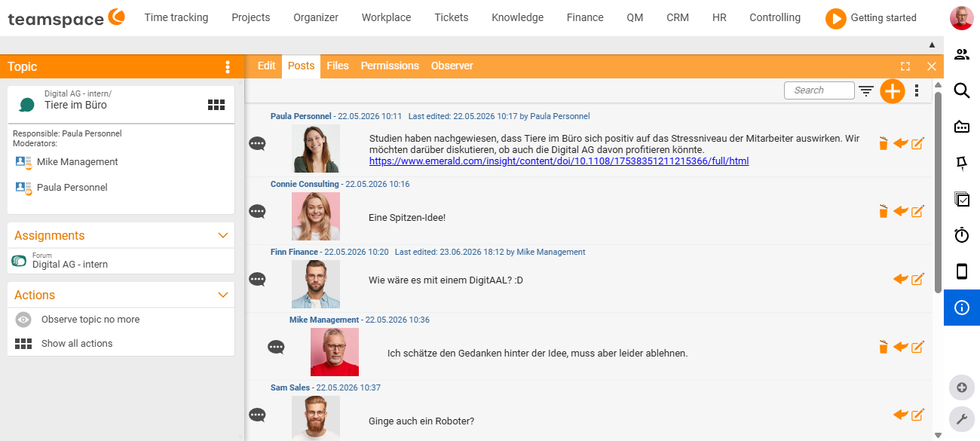Image resolution: width=980 pixels, height=441 pixels.
Task: Open the checklist tasks icon in right sidebar
Action: pos(962,199)
